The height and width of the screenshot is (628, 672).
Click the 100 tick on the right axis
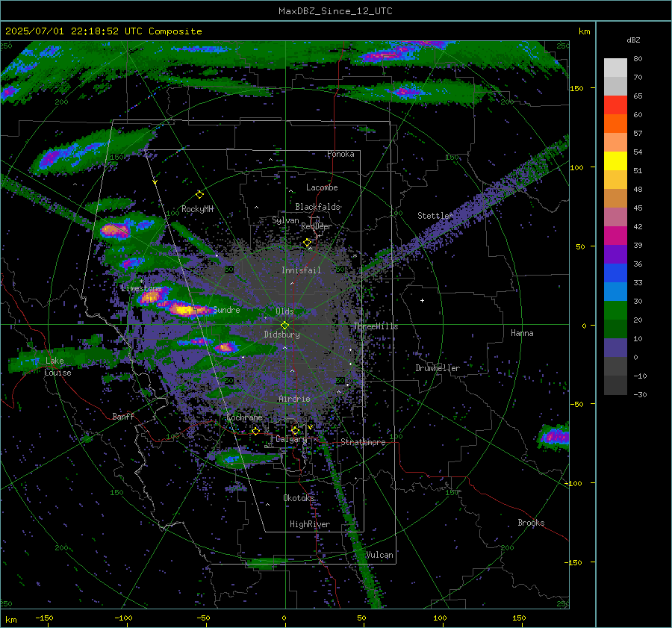577,167
